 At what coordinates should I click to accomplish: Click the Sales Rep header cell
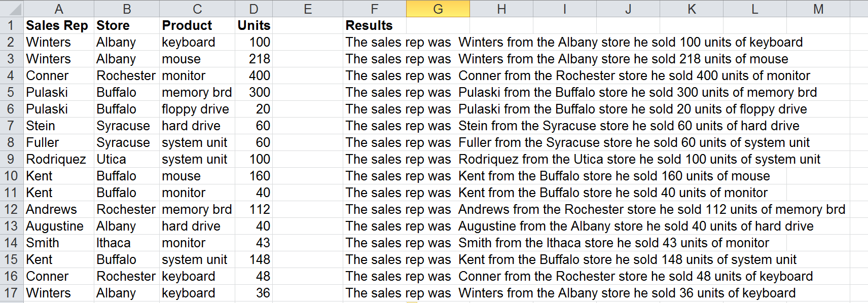59,25
